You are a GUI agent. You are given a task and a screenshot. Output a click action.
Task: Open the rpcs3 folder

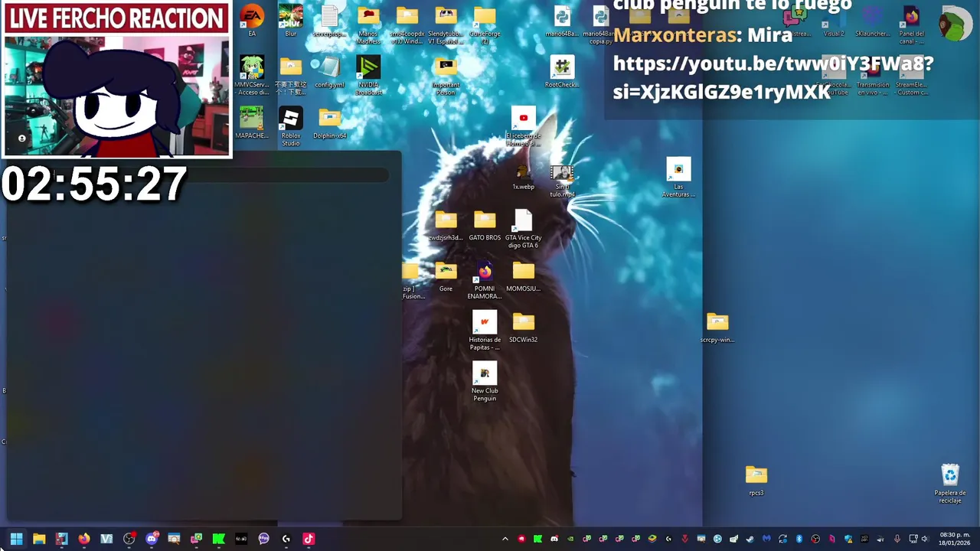pyautogui.click(x=756, y=480)
